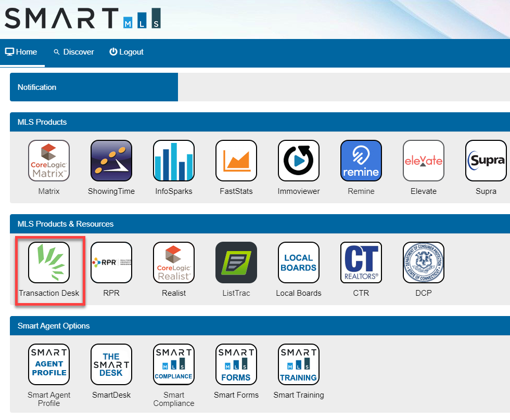Open the CoreLogic Matrix icon
The image size is (510, 420).
49,161
